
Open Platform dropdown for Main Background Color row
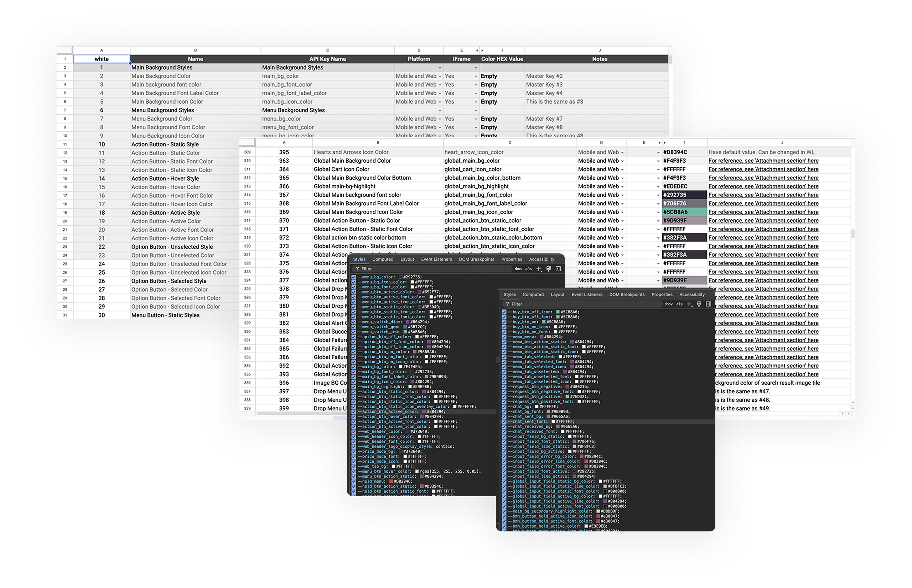point(439,77)
